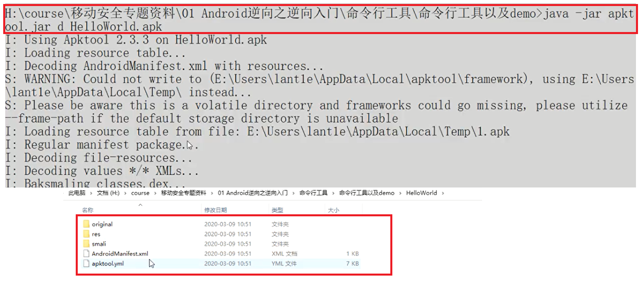Click the 文件夹 type cell in res row
Viewport: 644px width, 282px height.
[280, 234]
